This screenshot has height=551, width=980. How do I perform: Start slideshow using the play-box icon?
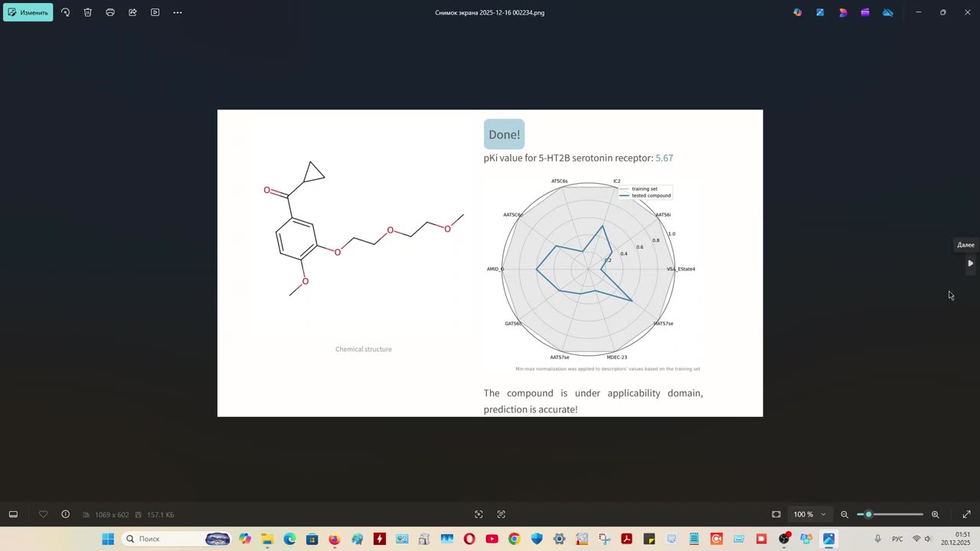155,12
